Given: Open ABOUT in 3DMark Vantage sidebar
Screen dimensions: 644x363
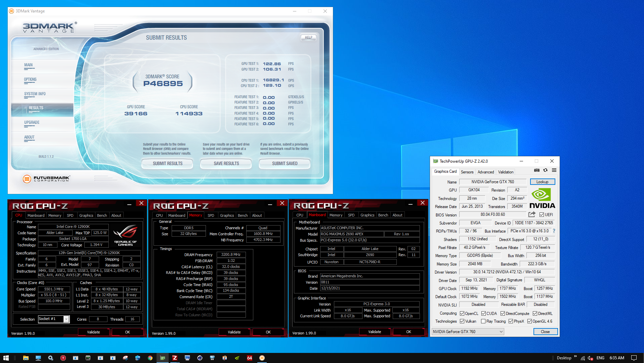Looking at the screenshot, I should (x=29, y=137).
